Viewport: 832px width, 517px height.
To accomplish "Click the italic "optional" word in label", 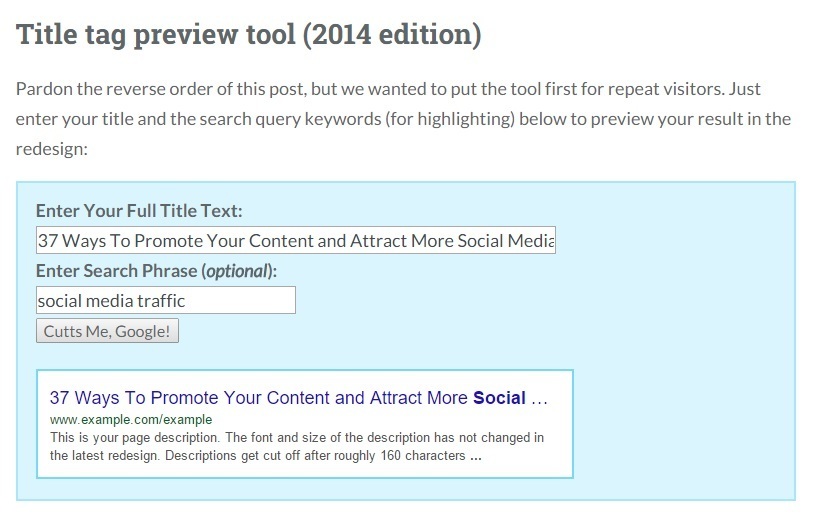I will click(x=236, y=271).
